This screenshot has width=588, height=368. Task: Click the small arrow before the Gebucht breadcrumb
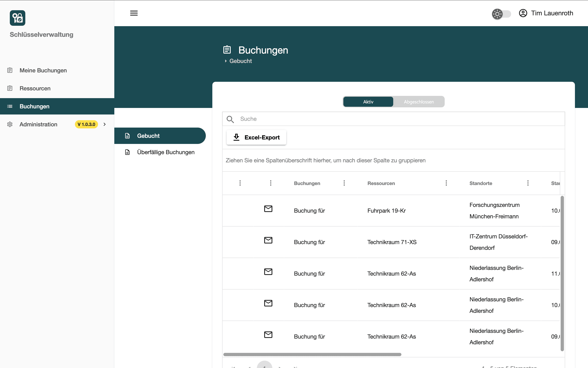(226, 61)
